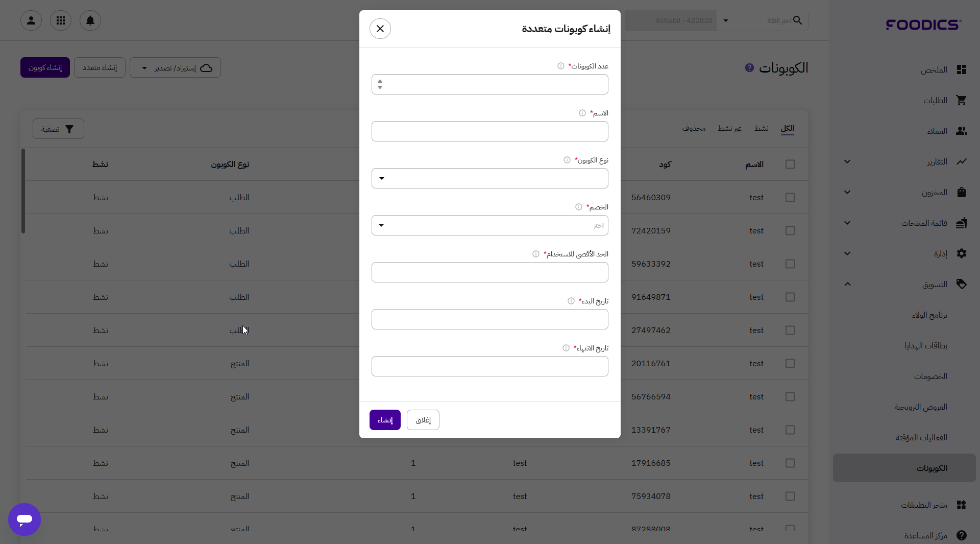Click the purple إنشاء button in dialog

pyautogui.click(x=385, y=420)
